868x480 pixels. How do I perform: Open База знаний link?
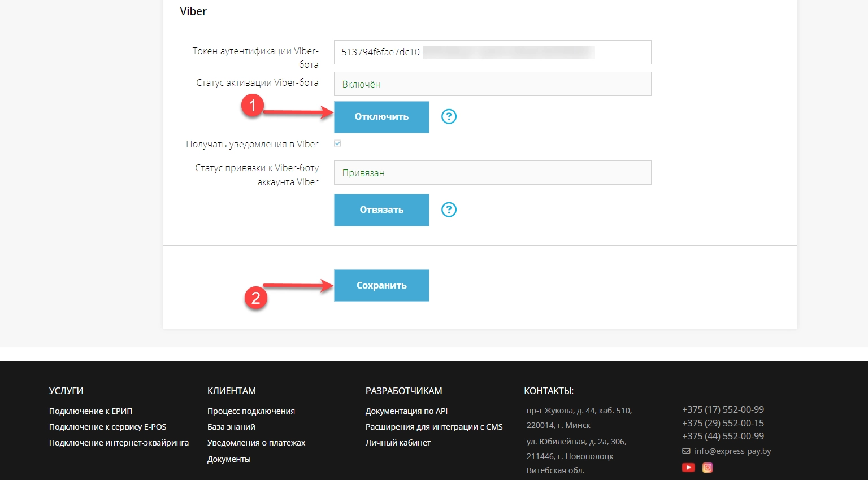[231, 427]
